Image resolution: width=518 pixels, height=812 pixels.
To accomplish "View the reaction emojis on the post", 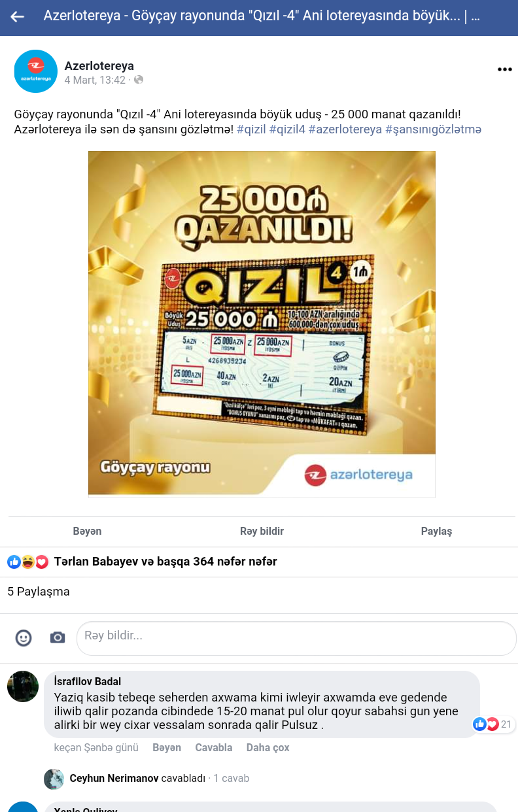I will tap(28, 562).
